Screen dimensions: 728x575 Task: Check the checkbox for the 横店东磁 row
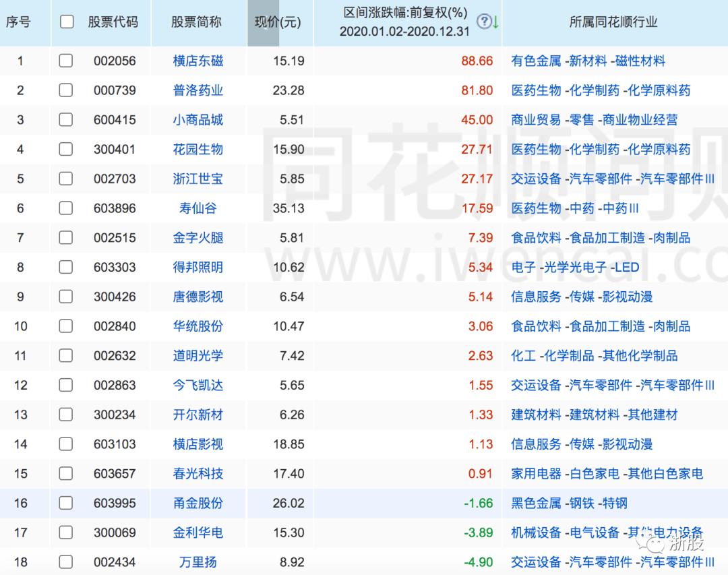click(65, 61)
